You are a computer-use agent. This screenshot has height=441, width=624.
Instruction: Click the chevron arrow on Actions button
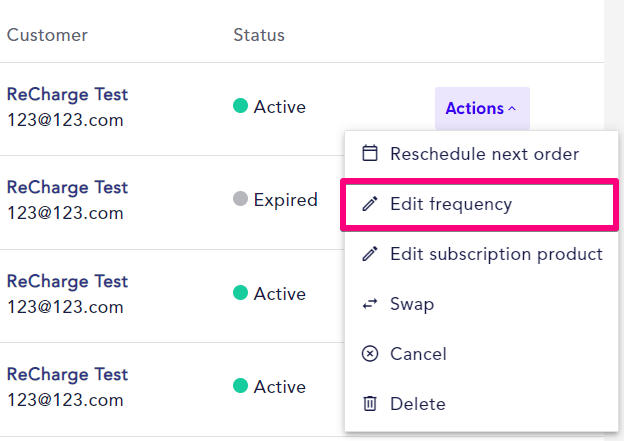[x=512, y=108]
